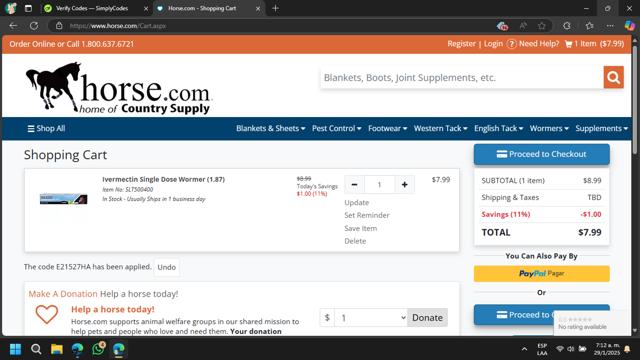Click the taskbar clock and date
Viewport: 640px width, 360px height.
coord(607,349)
